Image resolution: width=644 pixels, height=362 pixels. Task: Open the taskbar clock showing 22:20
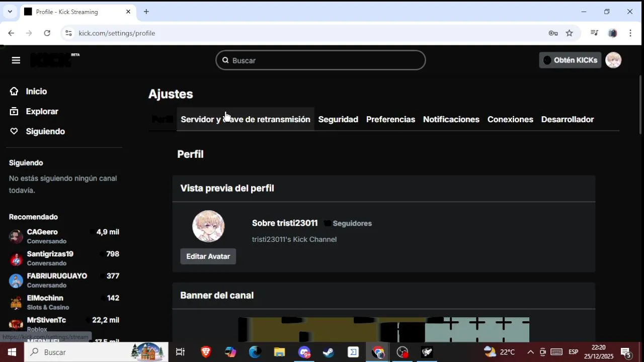(599, 352)
